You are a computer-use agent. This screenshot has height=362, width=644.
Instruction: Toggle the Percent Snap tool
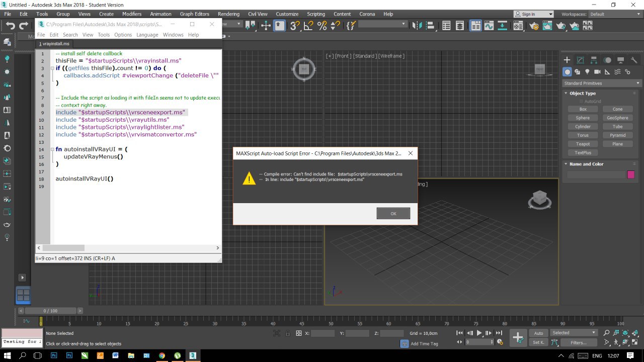(322, 25)
